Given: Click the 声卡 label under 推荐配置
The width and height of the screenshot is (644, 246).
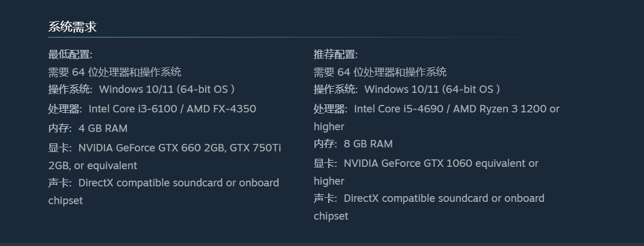Looking at the screenshot, I should coord(325,198).
